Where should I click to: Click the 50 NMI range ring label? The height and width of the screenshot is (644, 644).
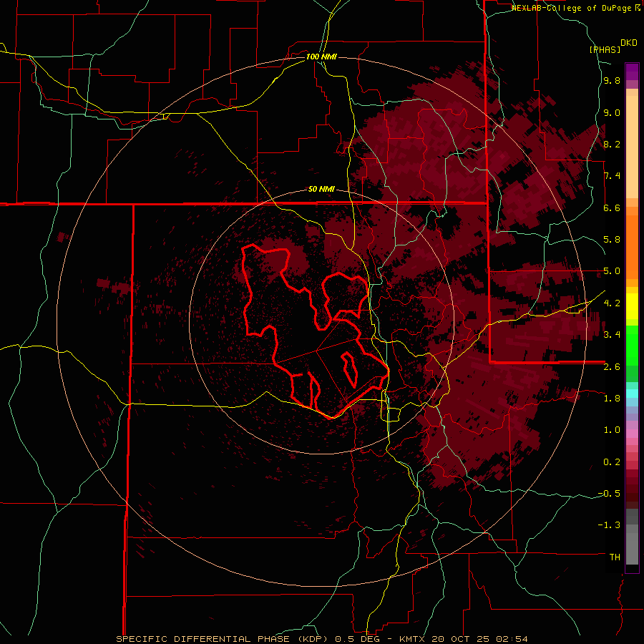point(321,189)
